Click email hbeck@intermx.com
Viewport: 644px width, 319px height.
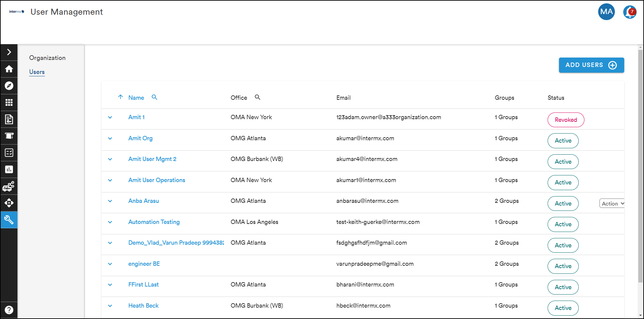click(363, 306)
